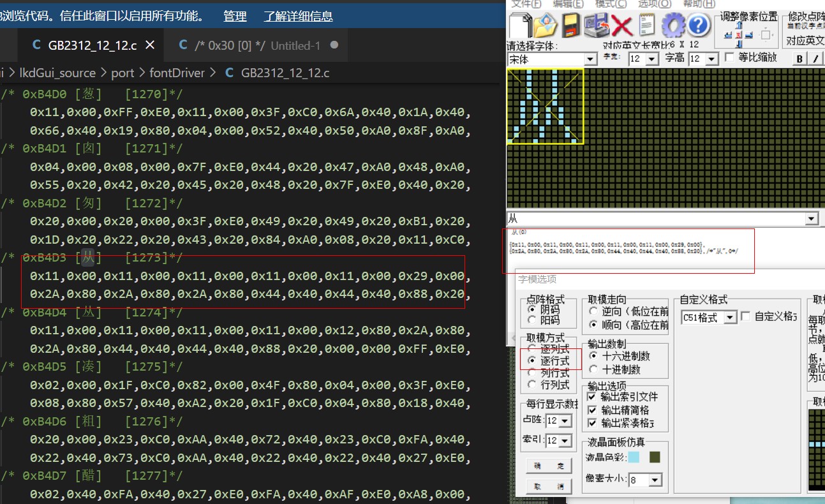Screen dimensions: 825x504
Task: Close the GB2312_12_12.c editor tab
Action: 150,45
